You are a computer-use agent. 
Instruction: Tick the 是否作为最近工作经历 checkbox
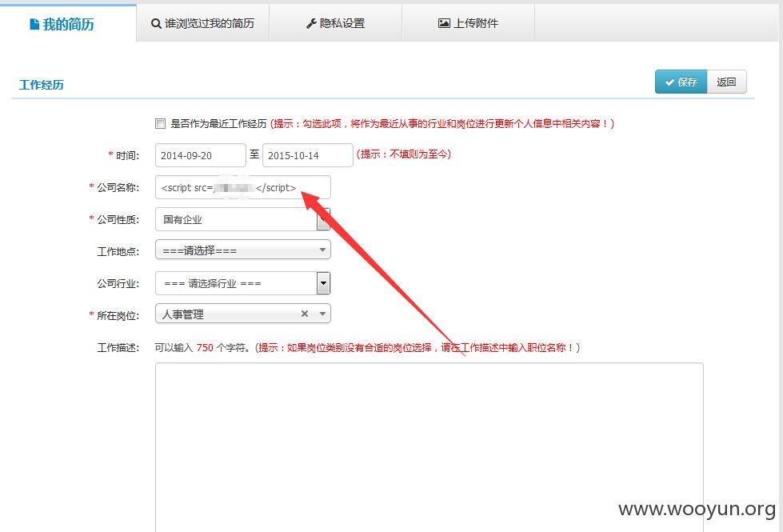pyautogui.click(x=160, y=123)
